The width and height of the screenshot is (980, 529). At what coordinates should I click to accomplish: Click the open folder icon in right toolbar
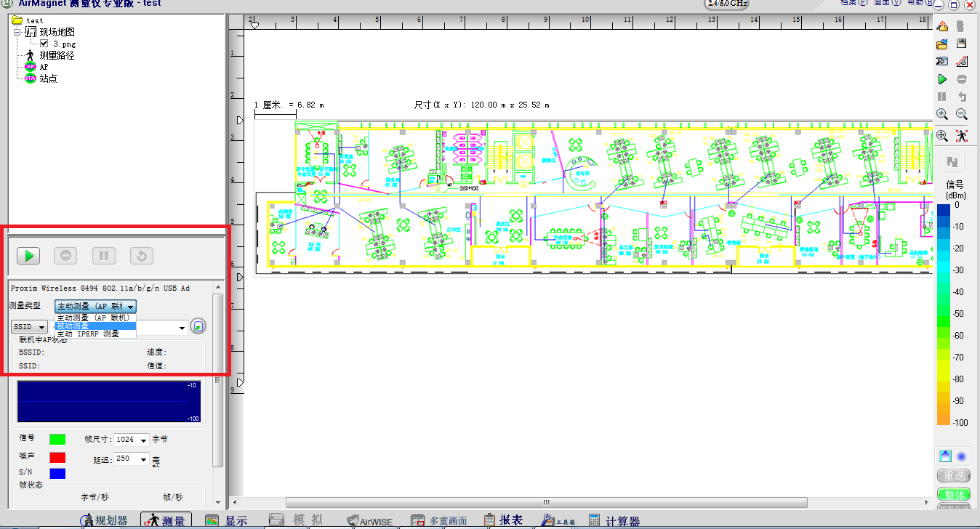(x=942, y=44)
